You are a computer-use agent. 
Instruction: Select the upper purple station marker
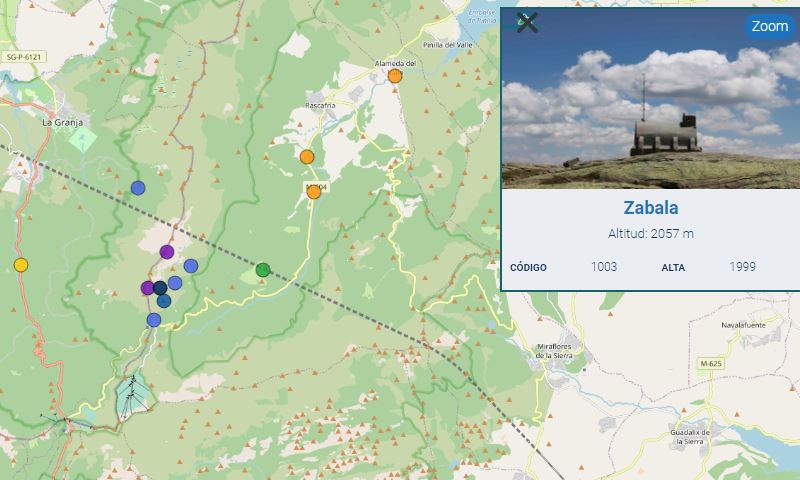coord(167,252)
